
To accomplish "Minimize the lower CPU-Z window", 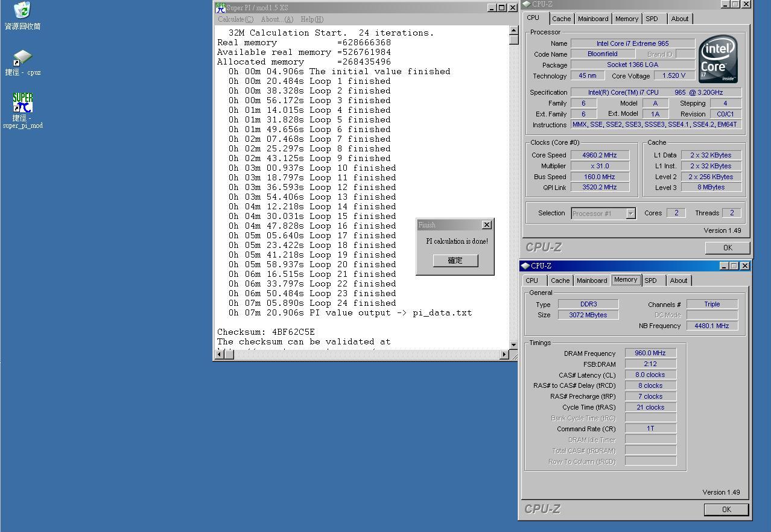I will point(724,266).
